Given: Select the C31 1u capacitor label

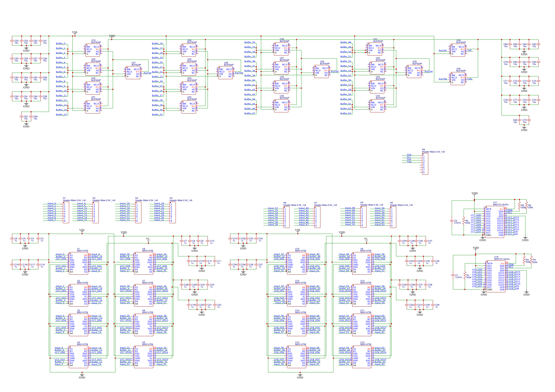Looking at the screenshot, I should click(234, 239).
